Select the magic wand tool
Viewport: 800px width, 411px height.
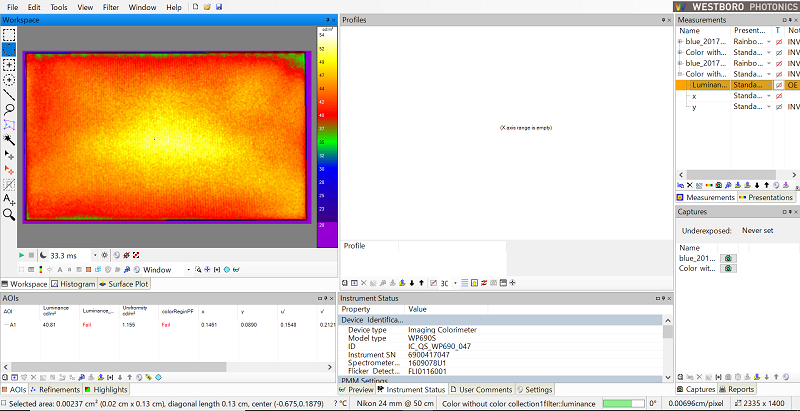(9, 139)
